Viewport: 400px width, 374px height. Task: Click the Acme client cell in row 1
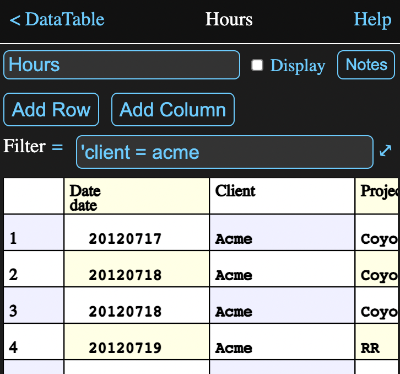(282, 233)
